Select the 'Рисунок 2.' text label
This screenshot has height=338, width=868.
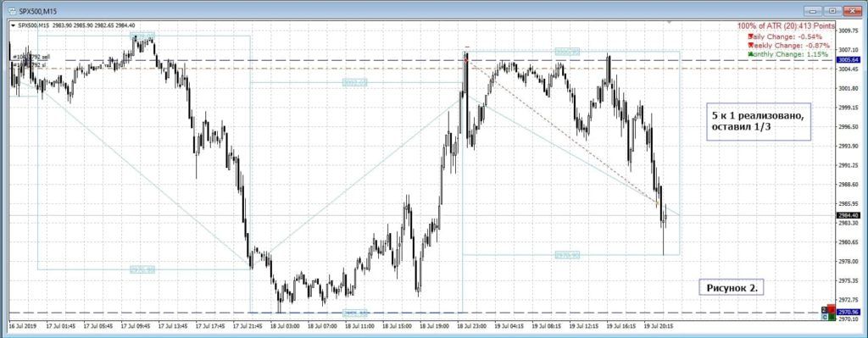[732, 288]
